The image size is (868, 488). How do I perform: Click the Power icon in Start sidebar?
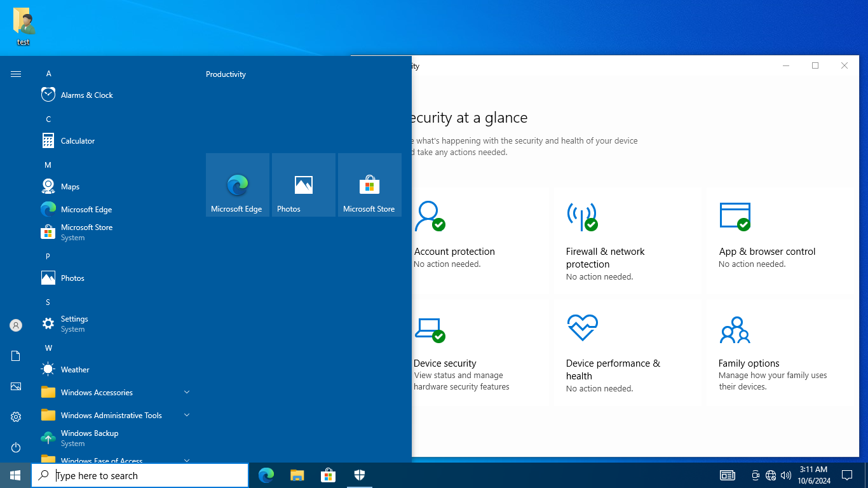[x=16, y=447]
